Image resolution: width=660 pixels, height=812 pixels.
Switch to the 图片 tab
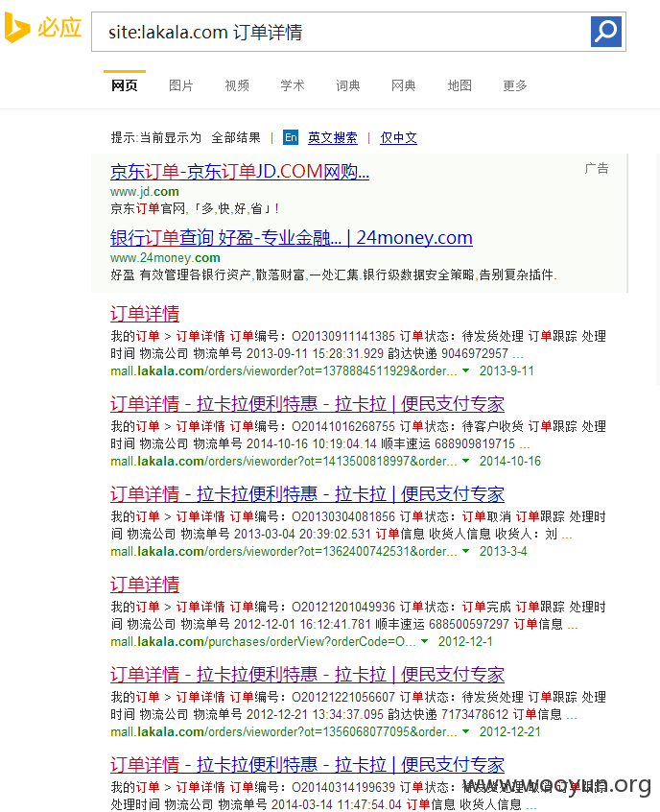coord(181,85)
